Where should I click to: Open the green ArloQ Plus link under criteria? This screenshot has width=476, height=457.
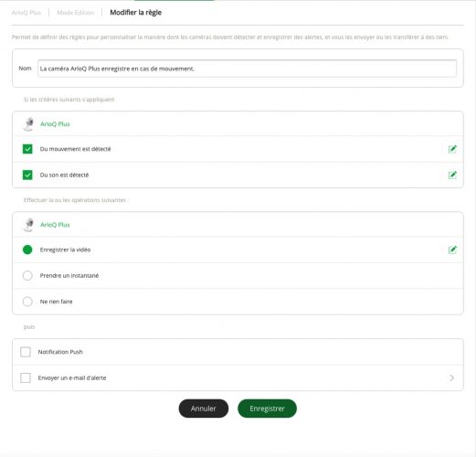(55, 124)
